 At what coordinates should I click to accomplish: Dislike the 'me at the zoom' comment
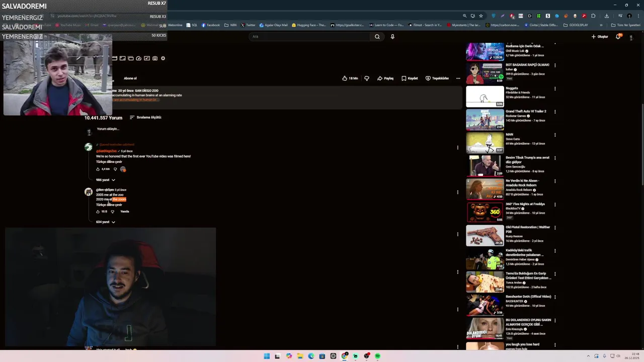point(112,211)
